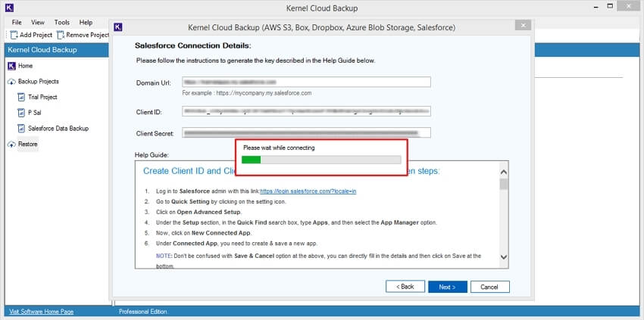Open the View menu

(x=38, y=22)
